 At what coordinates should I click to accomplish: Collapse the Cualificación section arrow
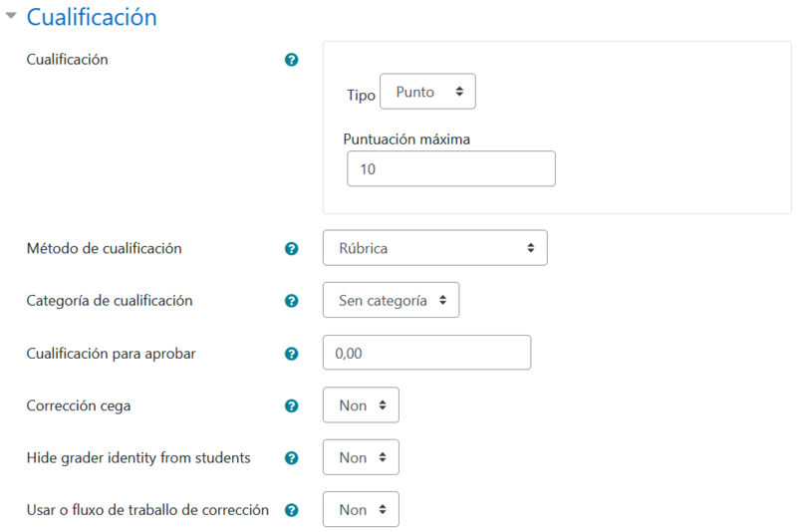point(11,16)
